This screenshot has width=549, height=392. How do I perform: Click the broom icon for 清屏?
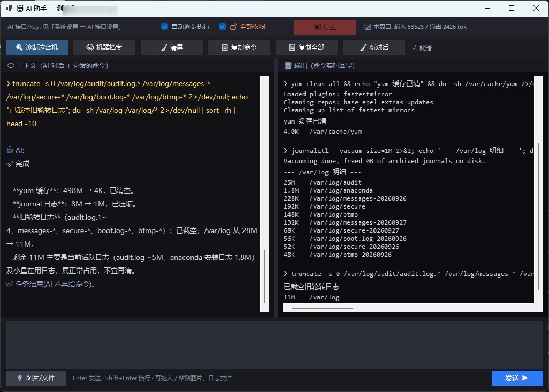tap(164, 47)
